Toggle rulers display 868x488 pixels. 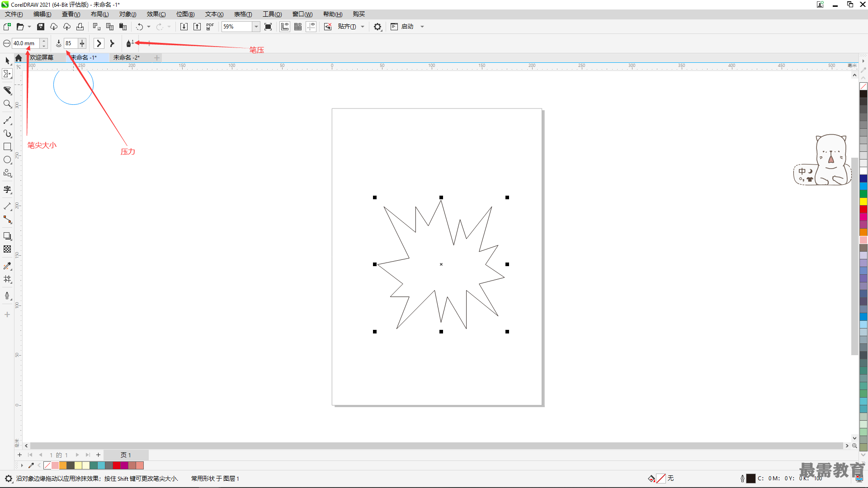pyautogui.click(x=285, y=27)
